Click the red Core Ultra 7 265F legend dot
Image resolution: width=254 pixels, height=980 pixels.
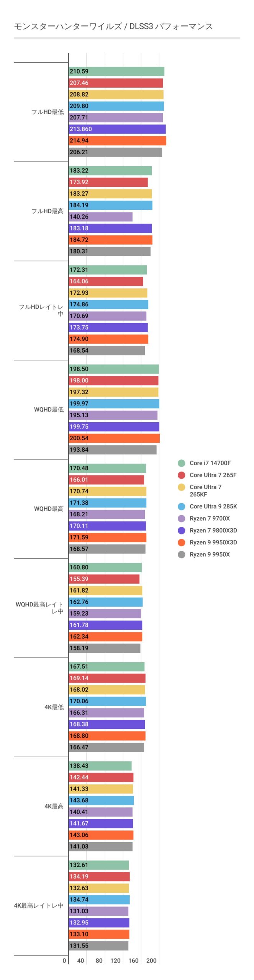tap(181, 475)
